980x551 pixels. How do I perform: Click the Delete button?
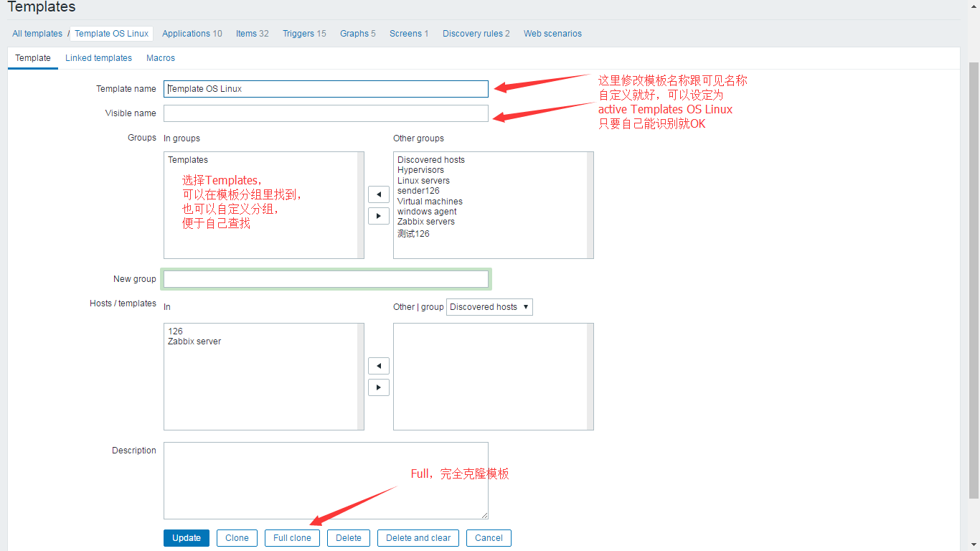pyautogui.click(x=349, y=538)
